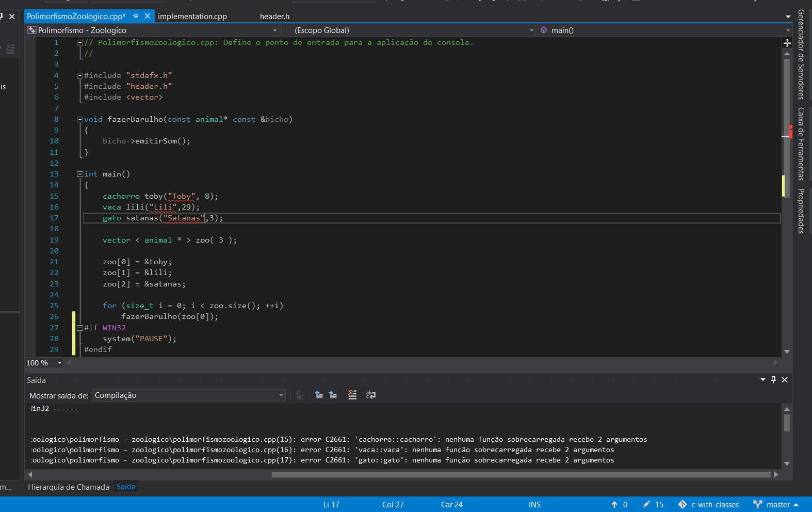Open the Hierarquia de Chamada tab
The height and width of the screenshot is (512, 812).
pos(69,487)
